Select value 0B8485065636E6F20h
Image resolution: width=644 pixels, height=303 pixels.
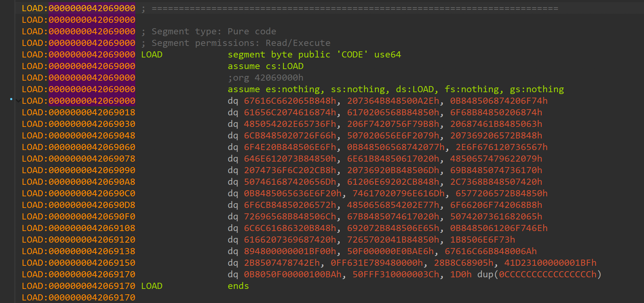293,193
